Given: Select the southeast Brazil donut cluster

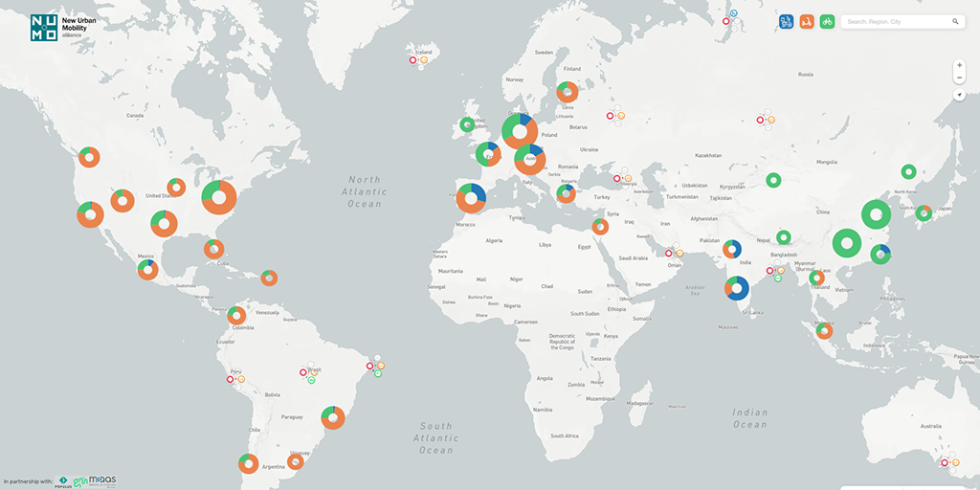Looking at the screenshot, I should 332,417.
